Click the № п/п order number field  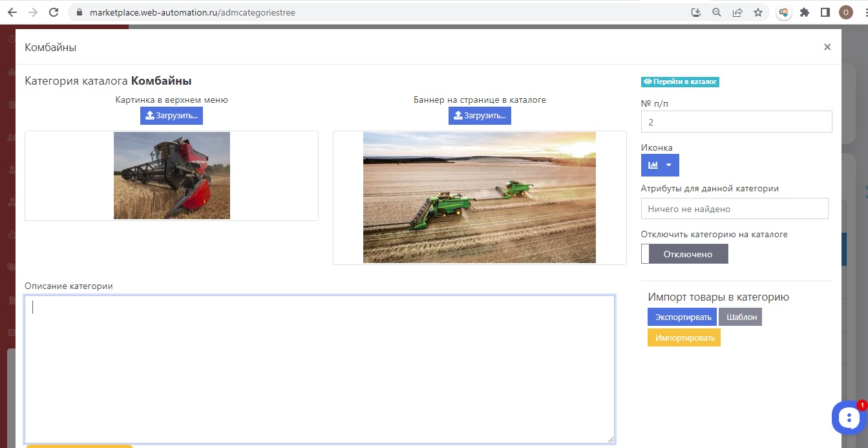(736, 122)
